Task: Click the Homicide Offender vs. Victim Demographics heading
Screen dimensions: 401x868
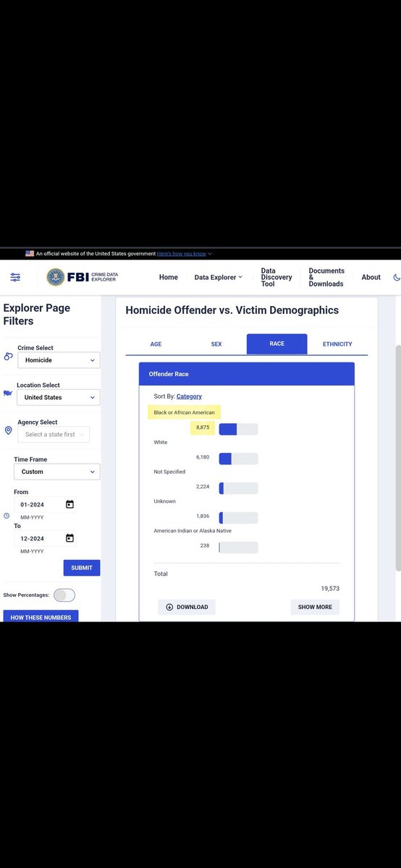Action: tap(232, 310)
